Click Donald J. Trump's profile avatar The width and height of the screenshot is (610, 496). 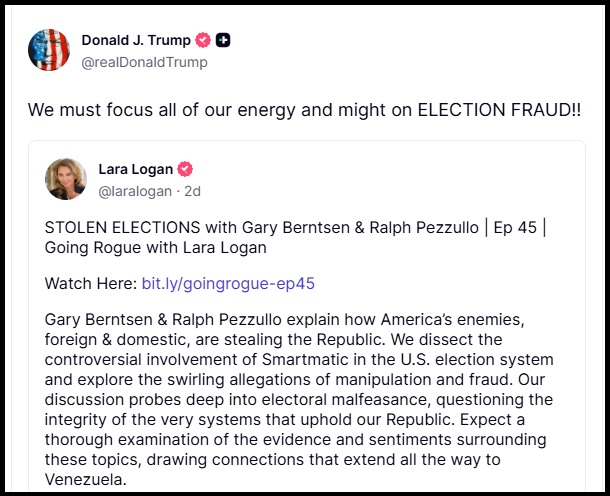coord(49,50)
